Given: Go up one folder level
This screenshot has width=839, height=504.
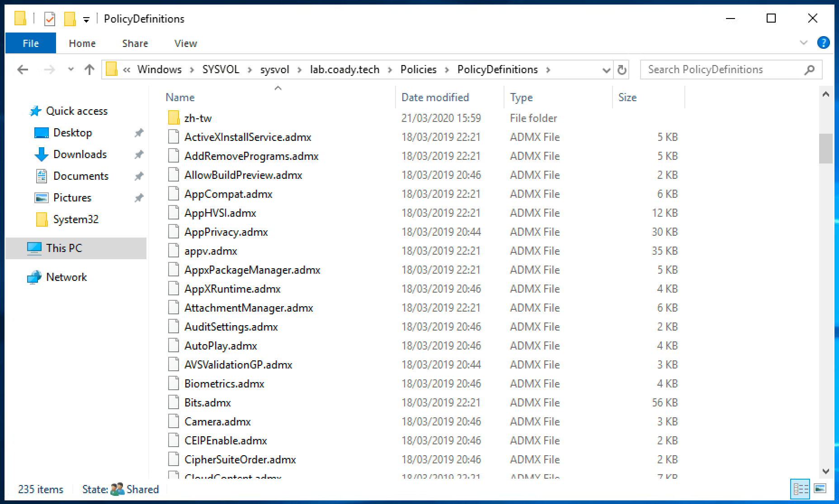Looking at the screenshot, I should (x=90, y=70).
